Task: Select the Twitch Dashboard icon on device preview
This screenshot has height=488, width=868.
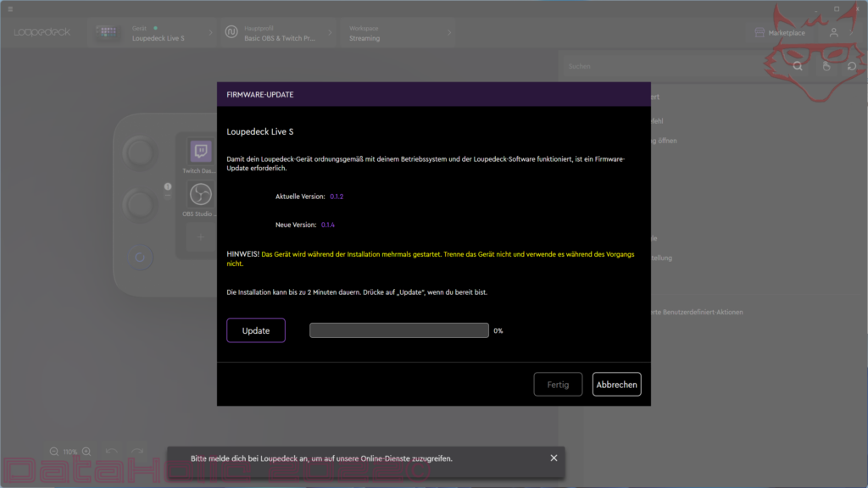Action: click(x=200, y=151)
